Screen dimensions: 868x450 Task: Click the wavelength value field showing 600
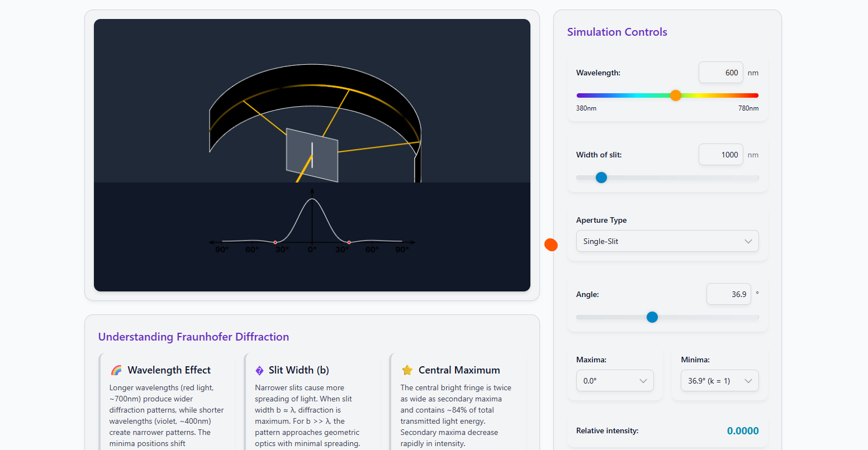tap(721, 73)
